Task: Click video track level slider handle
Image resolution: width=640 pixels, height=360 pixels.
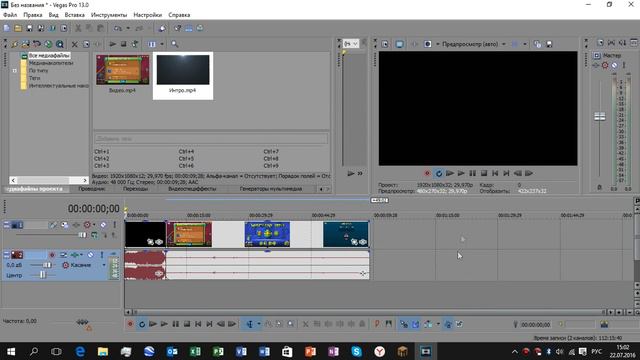Action: 82,235
